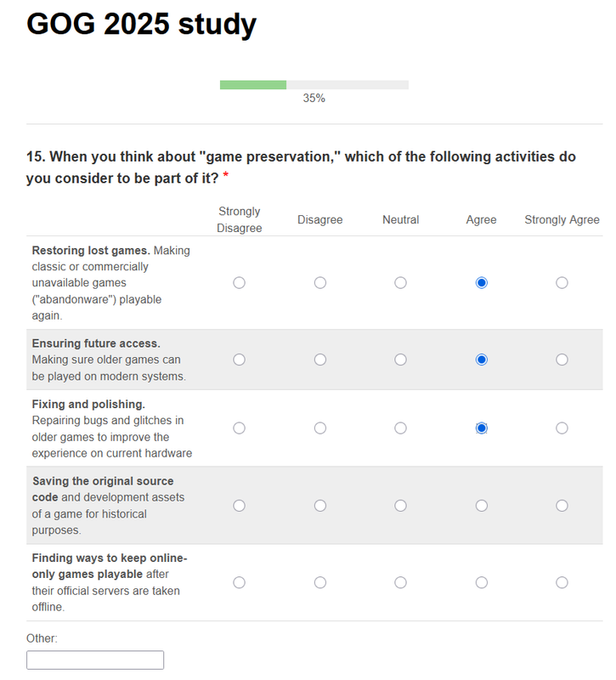616x680 pixels.
Task: Choose Neutral for Ensuring future access
Action: pos(400,360)
